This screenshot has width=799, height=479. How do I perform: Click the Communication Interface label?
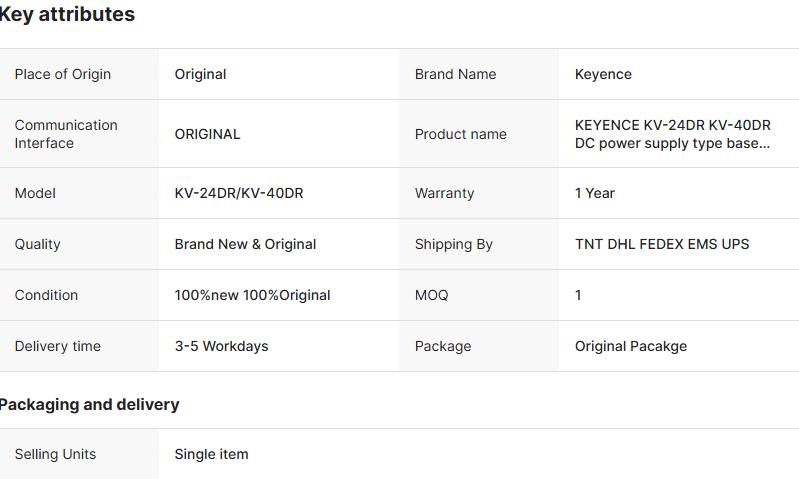point(66,134)
